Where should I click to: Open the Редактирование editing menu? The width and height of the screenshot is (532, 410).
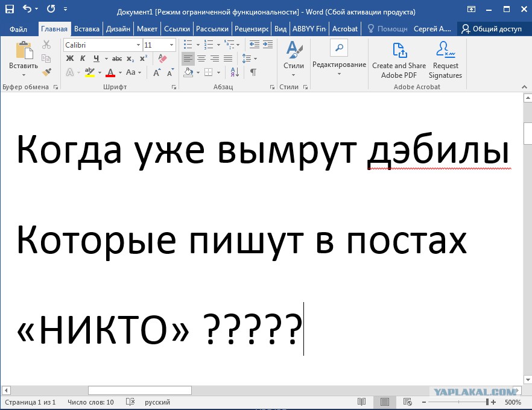(339, 58)
